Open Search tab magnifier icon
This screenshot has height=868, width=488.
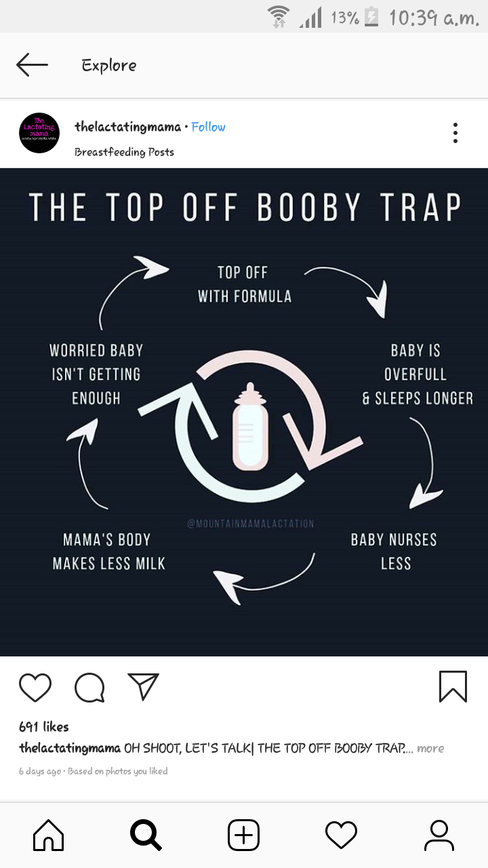(x=146, y=835)
